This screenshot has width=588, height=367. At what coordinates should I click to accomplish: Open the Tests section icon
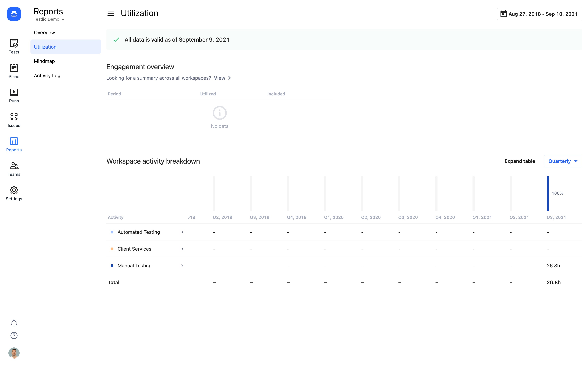(x=14, y=44)
